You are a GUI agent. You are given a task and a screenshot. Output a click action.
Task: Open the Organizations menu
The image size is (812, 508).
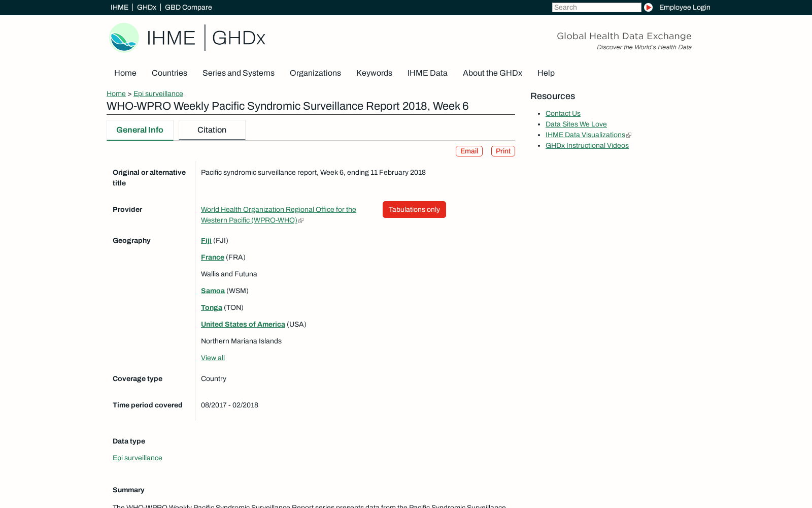pyautogui.click(x=315, y=73)
